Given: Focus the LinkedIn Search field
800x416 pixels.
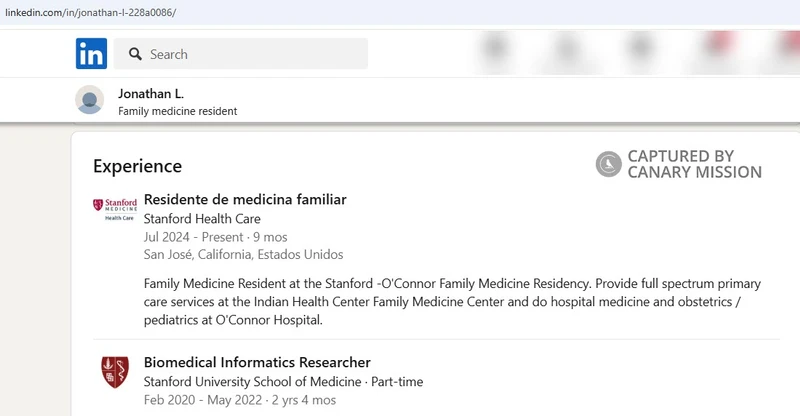Looking at the screenshot, I should click(x=241, y=54).
